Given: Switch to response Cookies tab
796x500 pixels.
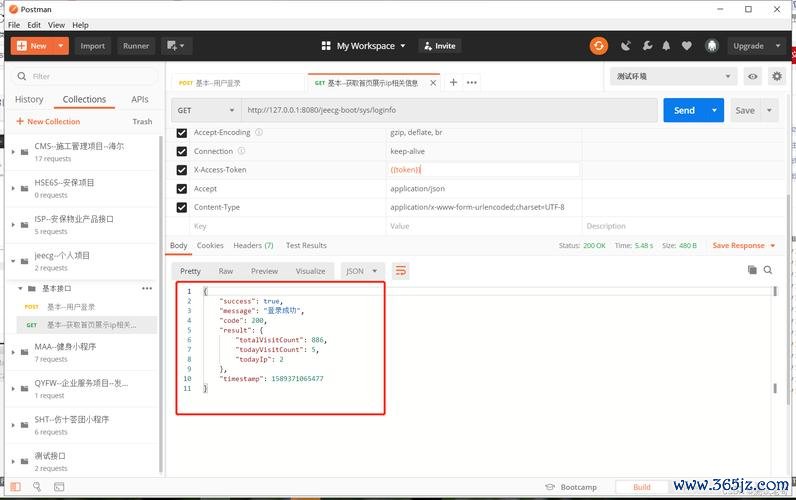Looking at the screenshot, I should [210, 245].
